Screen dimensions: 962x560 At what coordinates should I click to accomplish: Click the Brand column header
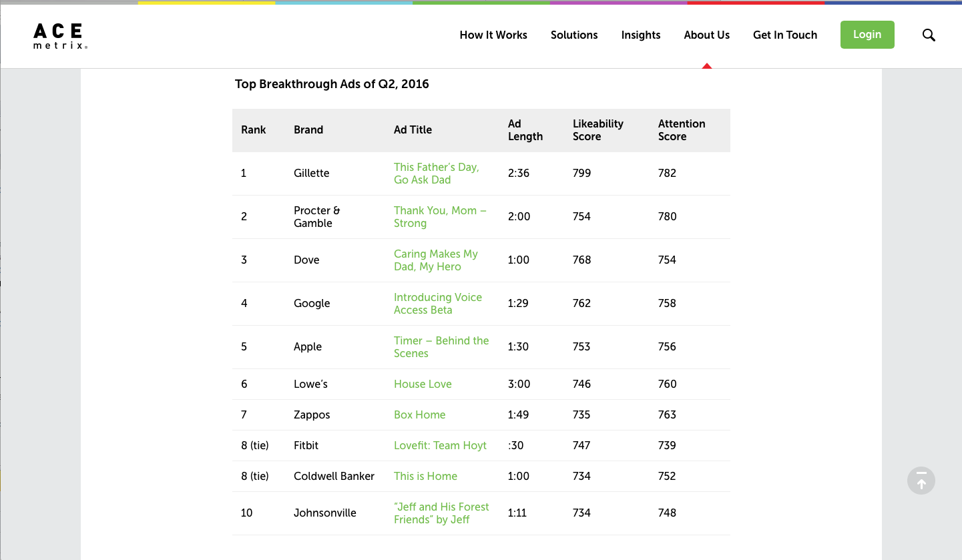308,130
